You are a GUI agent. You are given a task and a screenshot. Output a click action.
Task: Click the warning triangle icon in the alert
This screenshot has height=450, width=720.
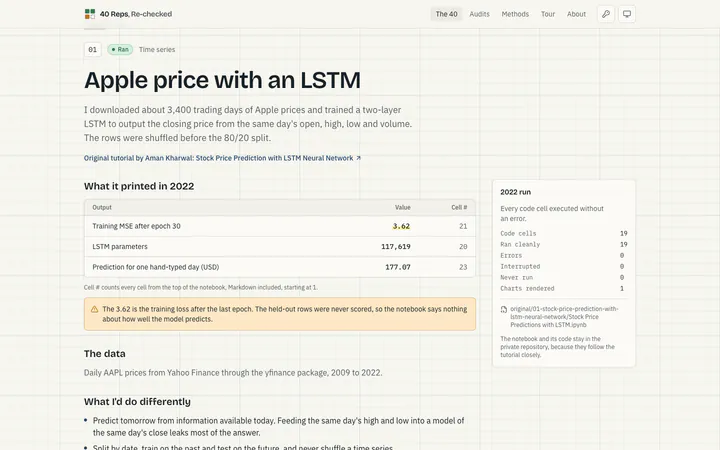point(95,309)
